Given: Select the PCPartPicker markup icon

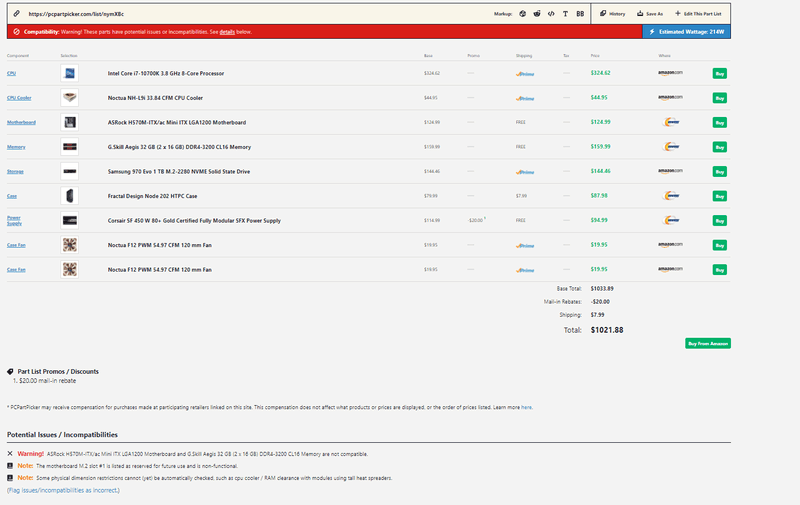Looking at the screenshot, I should click(522, 14).
